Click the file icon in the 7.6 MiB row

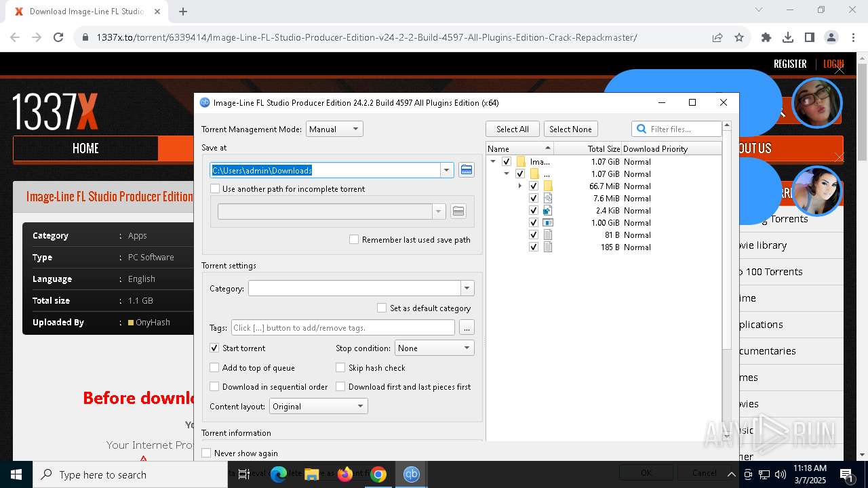(548, 199)
